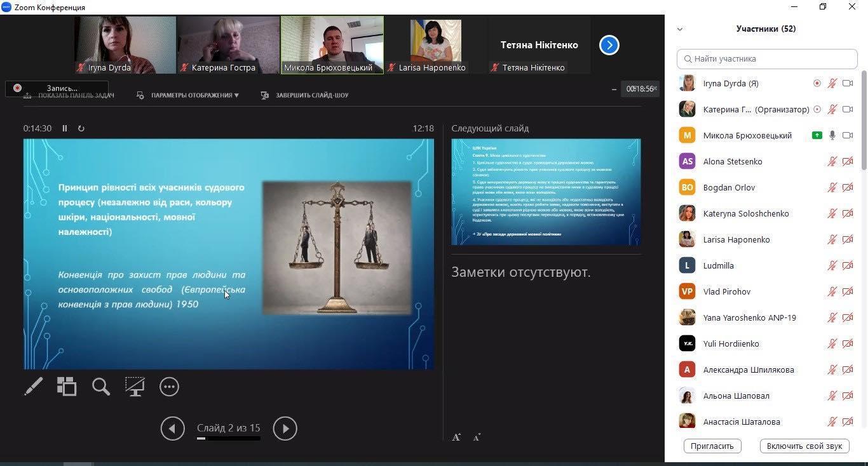This screenshot has height=466, width=868.
Task: Open the see all slides grid icon
Action: tap(67, 386)
